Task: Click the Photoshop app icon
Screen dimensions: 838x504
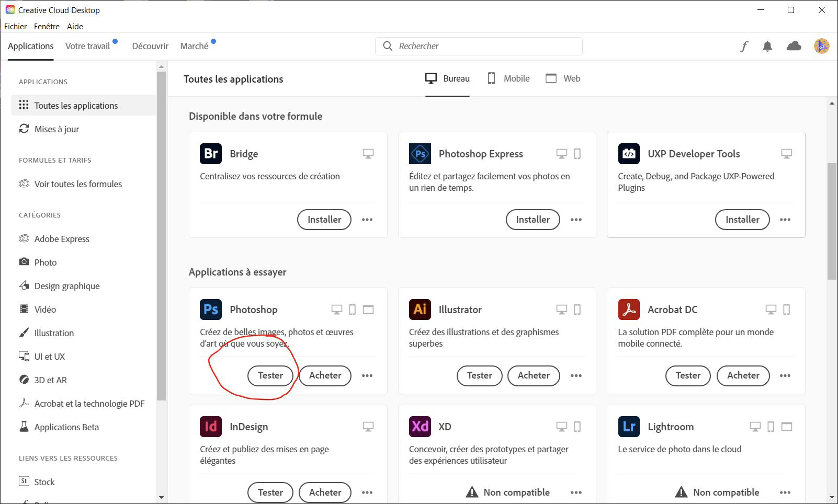Action: (x=211, y=310)
